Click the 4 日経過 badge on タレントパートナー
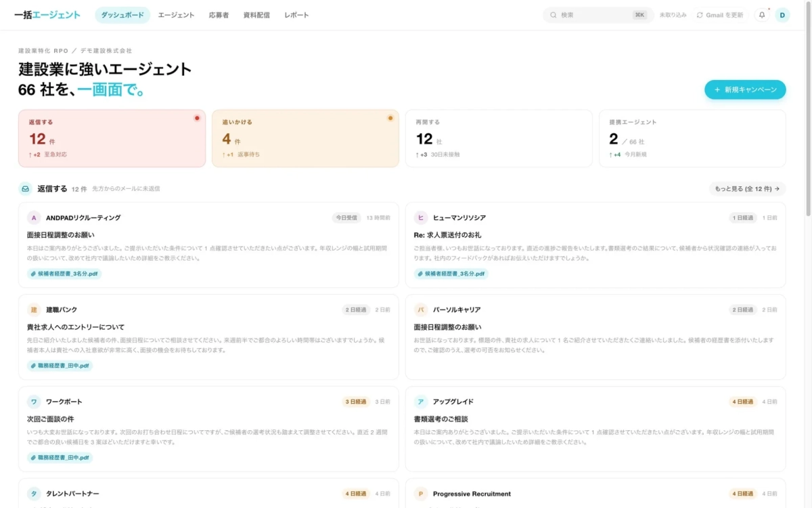The width and height of the screenshot is (812, 508). coord(356,494)
